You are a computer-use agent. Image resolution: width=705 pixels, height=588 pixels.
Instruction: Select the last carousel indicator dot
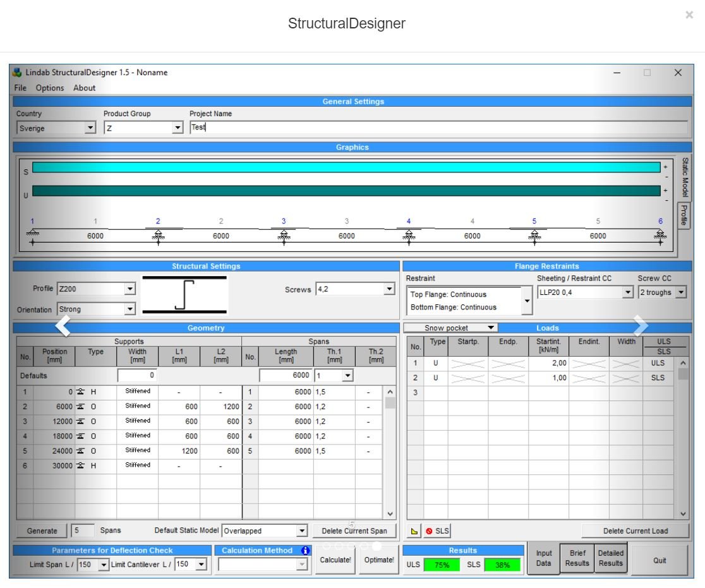coord(378,546)
